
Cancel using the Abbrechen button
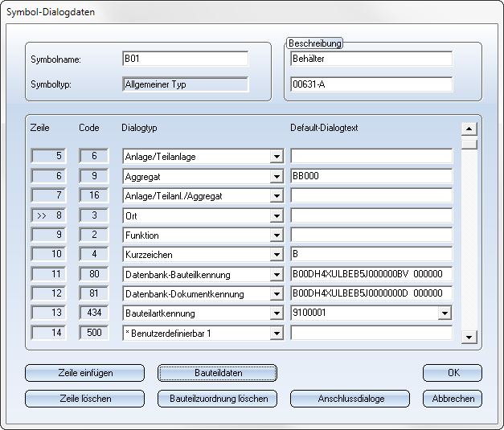(453, 399)
